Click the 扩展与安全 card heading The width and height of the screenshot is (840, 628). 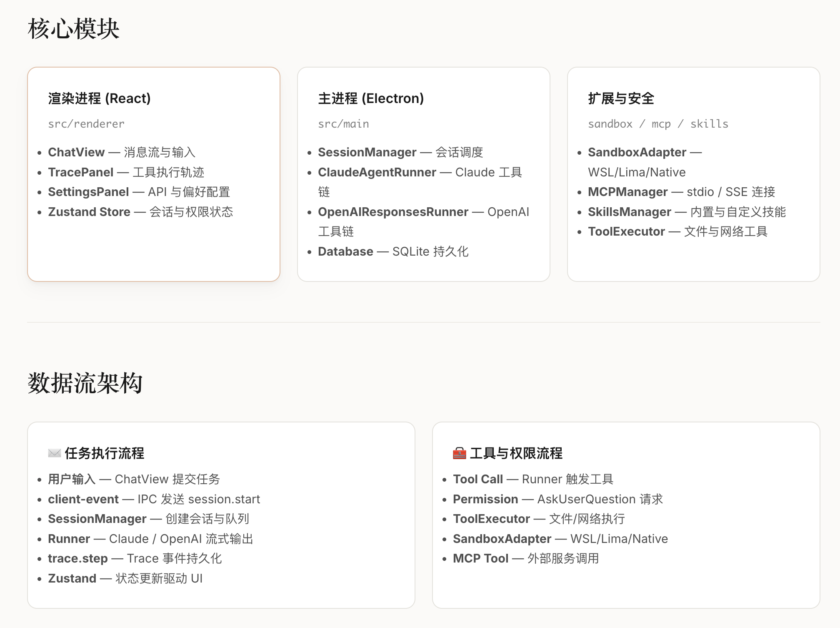pos(620,98)
